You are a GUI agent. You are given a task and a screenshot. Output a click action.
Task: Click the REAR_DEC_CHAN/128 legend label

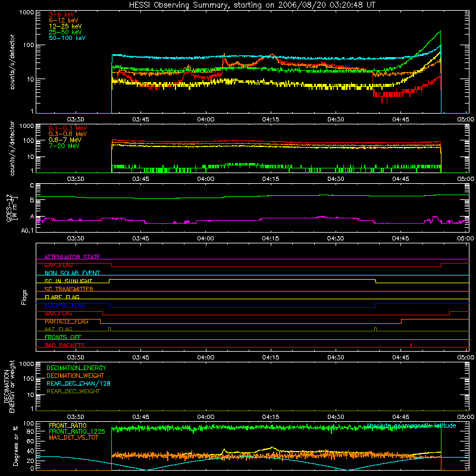79,383
